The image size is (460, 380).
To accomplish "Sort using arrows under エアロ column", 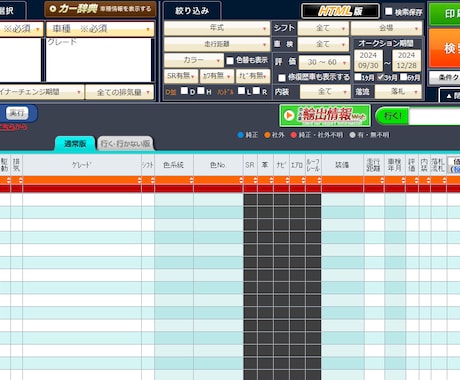I will (x=303, y=180).
